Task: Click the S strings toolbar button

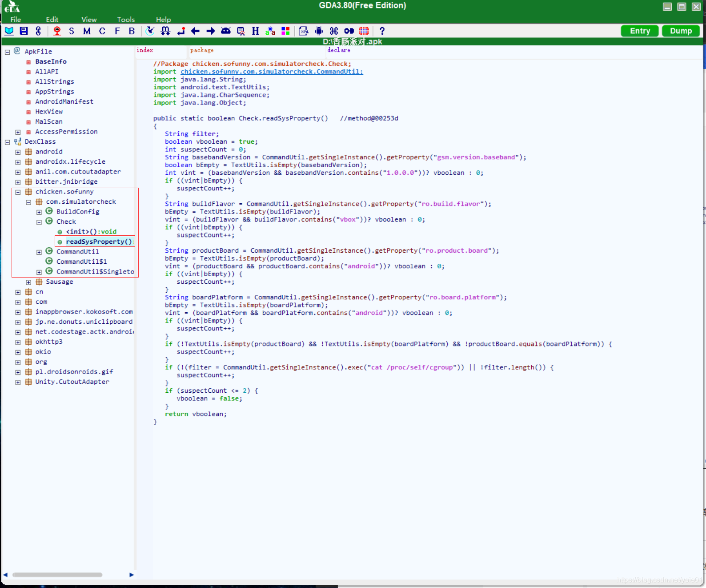Action: tap(72, 31)
